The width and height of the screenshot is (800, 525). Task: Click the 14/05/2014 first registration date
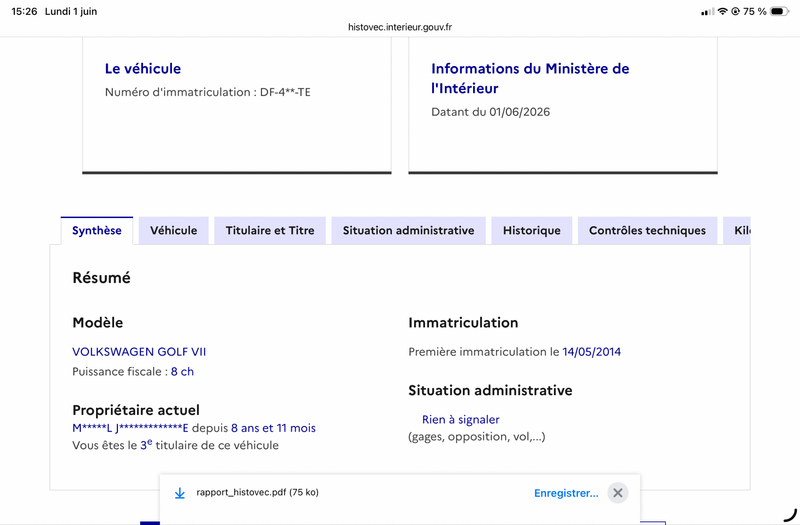point(591,352)
